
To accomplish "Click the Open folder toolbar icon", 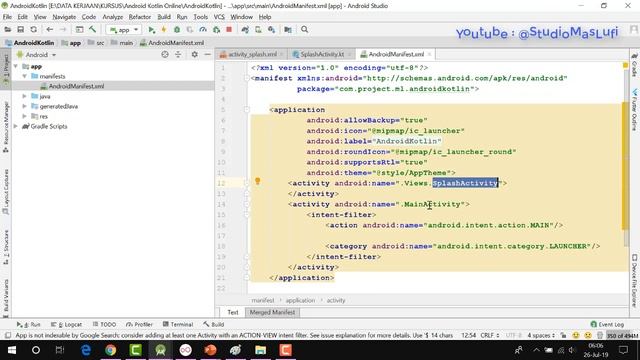I will 7,29.
